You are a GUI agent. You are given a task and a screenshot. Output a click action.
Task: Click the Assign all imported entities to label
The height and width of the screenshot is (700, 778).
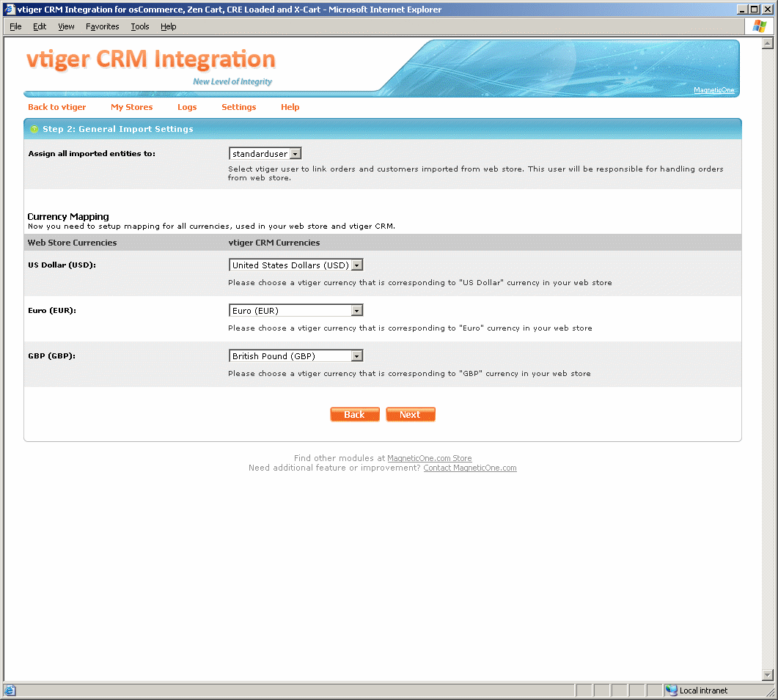point(92,154)
